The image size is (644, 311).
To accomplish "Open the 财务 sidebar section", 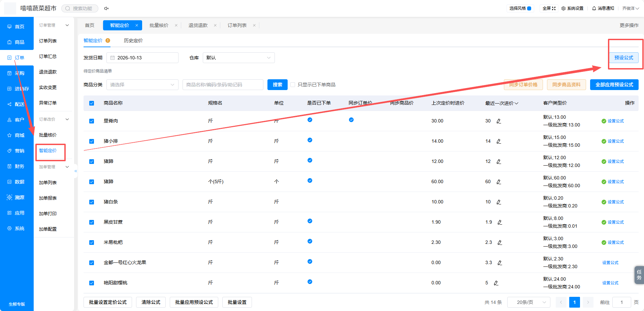I will click(x=17, y=166).
